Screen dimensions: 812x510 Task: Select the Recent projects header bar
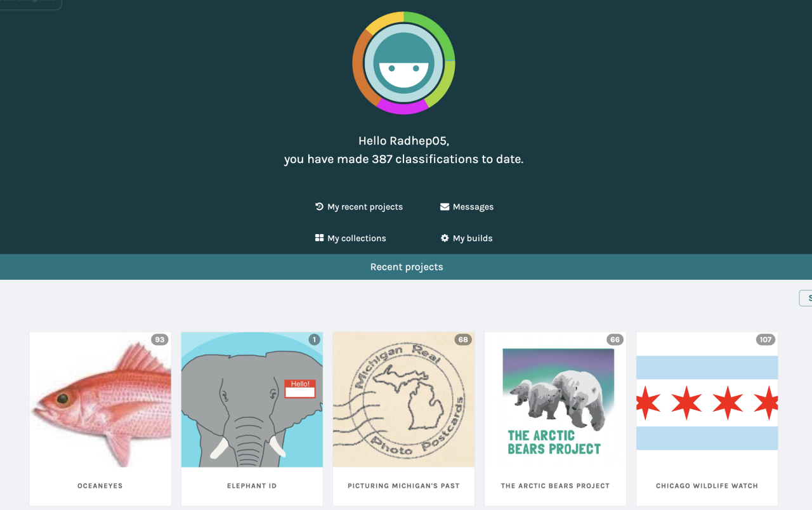tap(406, 267)
